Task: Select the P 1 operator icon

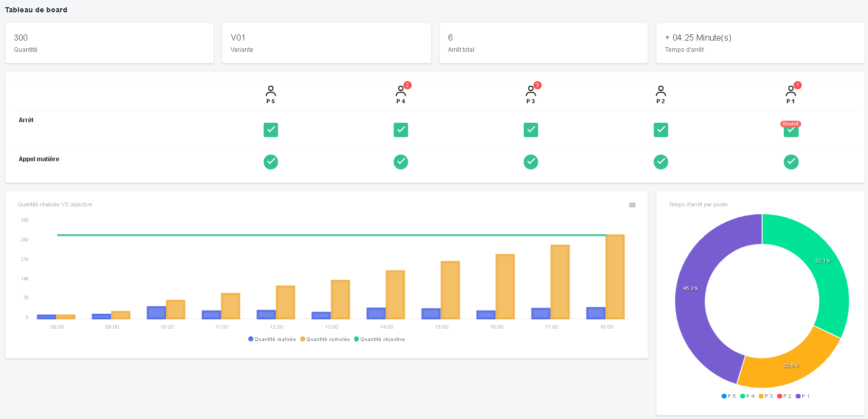Action: pyautogui.click(x=791, y=91)
